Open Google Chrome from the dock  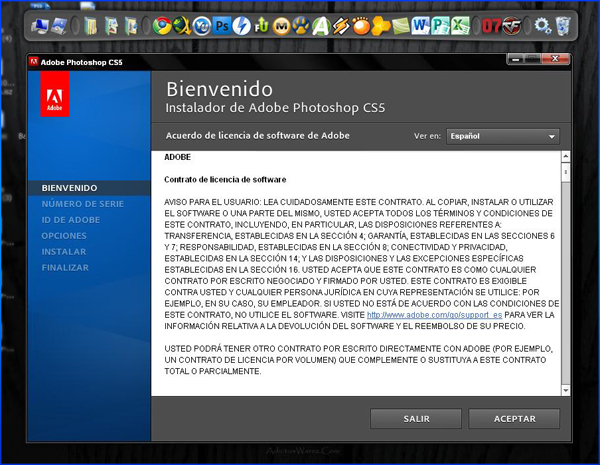[162, 26]
